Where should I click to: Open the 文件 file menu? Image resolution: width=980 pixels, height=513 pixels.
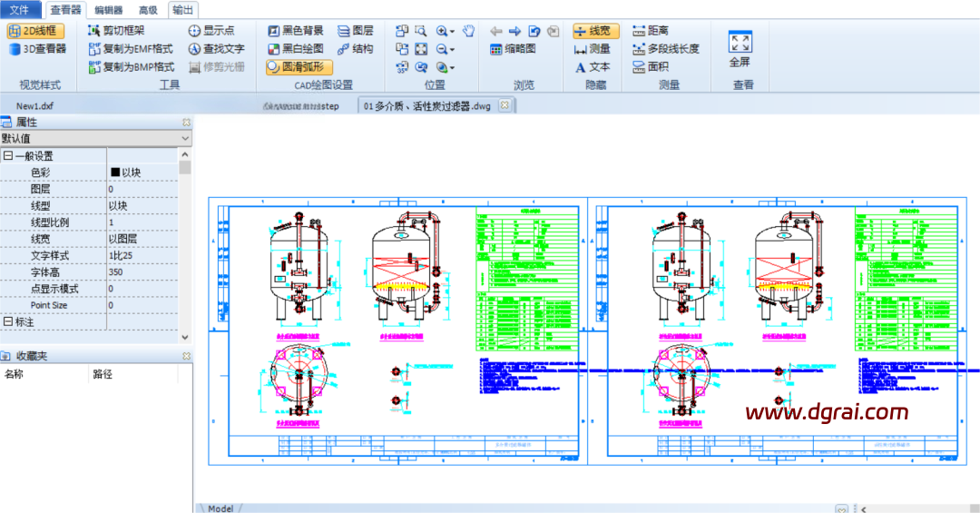[x=19, y=10]
